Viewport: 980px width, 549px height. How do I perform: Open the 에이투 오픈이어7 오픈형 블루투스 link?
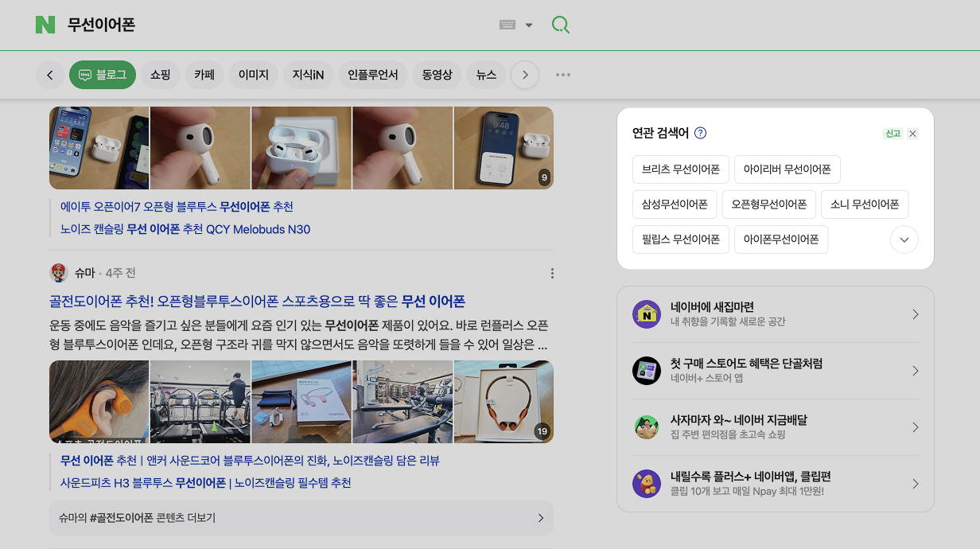click(x=177, y=207)
